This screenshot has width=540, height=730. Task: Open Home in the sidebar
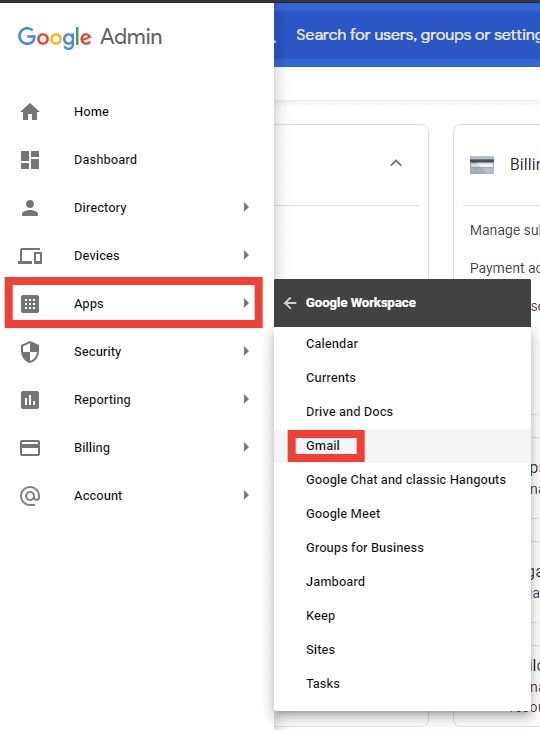pyautogui.click(x=91, y=112)
